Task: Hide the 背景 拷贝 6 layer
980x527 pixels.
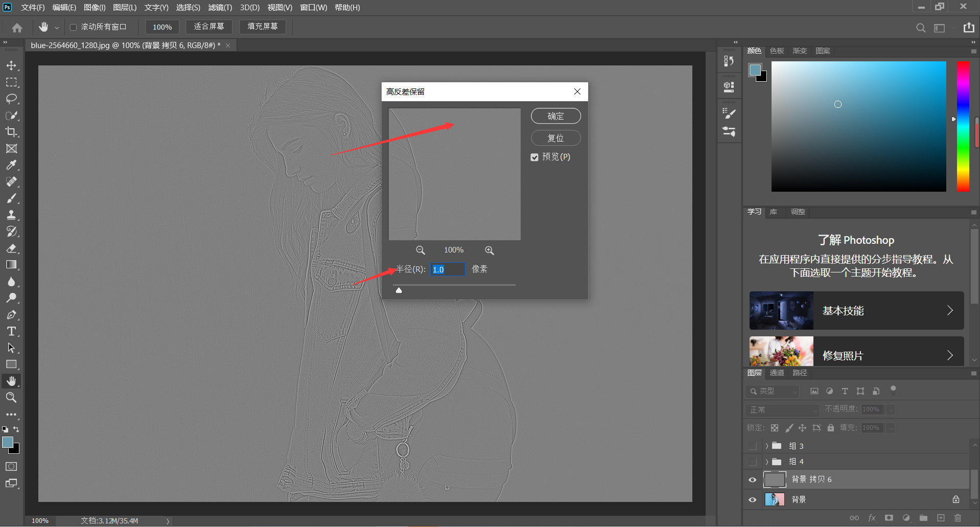Action: 752,479
